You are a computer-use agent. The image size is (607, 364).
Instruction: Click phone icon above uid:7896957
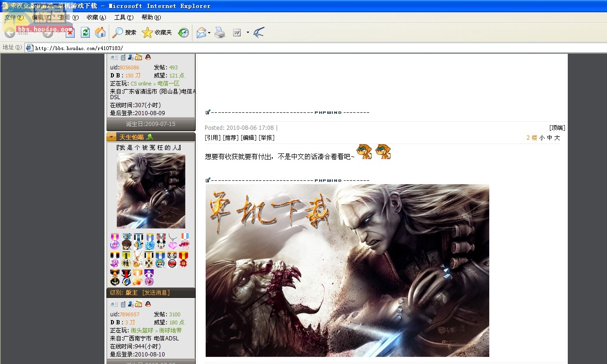pyautogui.click(x=123, y=304)
